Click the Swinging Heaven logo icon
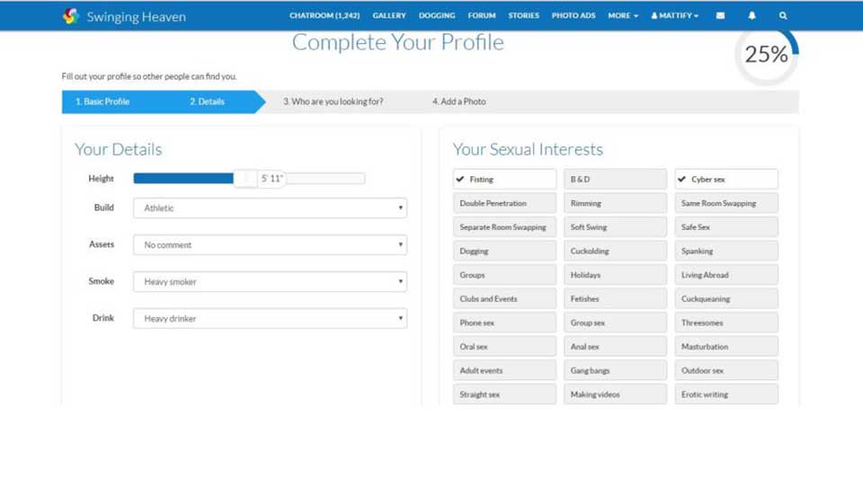 click(71, 16)
